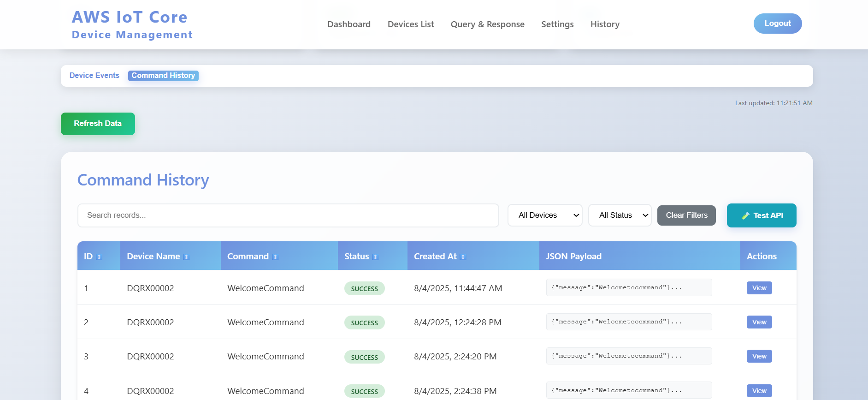Switch to the Device Events tab

pos(94,76)
